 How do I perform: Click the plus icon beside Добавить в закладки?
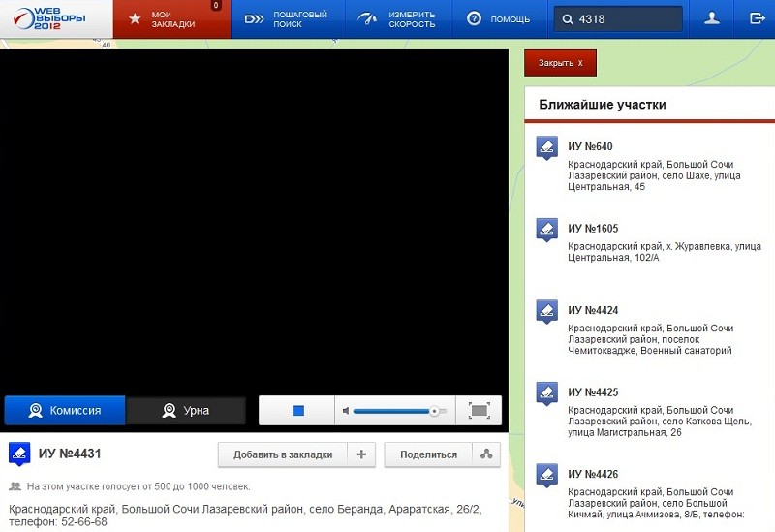tap(360, 454)
